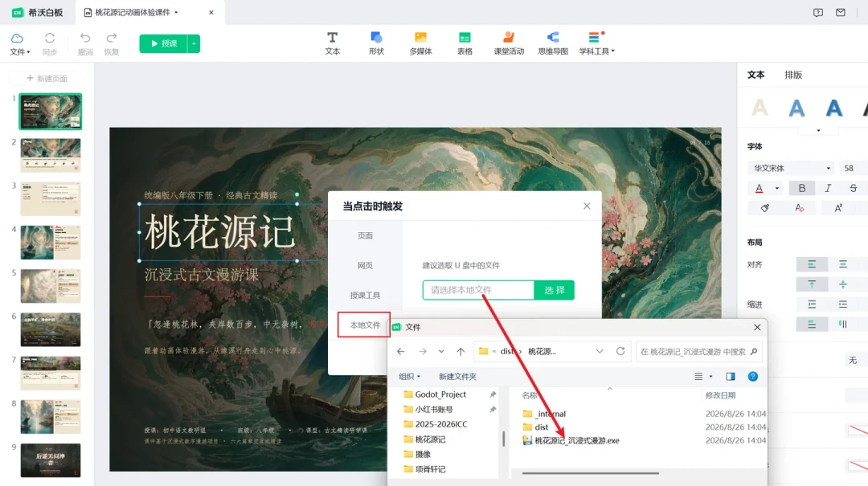Open the mail icon in title bar
868x486 pixels.
[x=841, y=12]
